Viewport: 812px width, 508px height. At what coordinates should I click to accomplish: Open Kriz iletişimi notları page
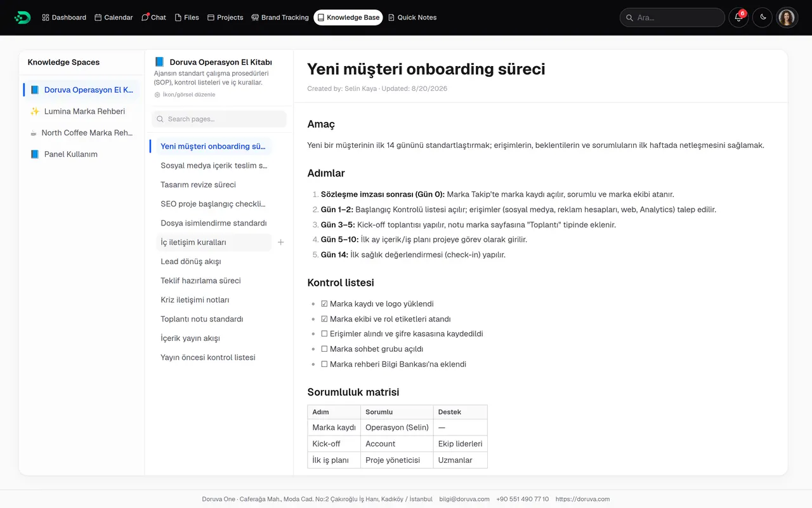(x=213, y=300)
